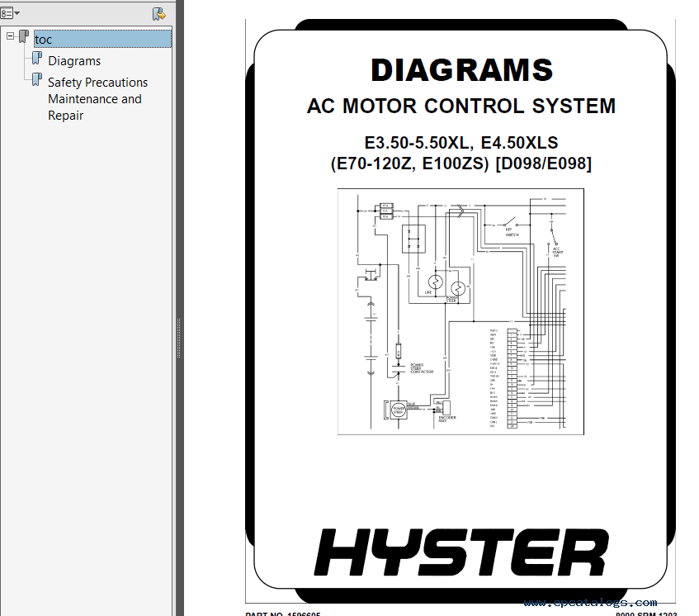Collapse the toc bookmark tree
The width and height of the screenshot is (699, 616).
point(10,36)
